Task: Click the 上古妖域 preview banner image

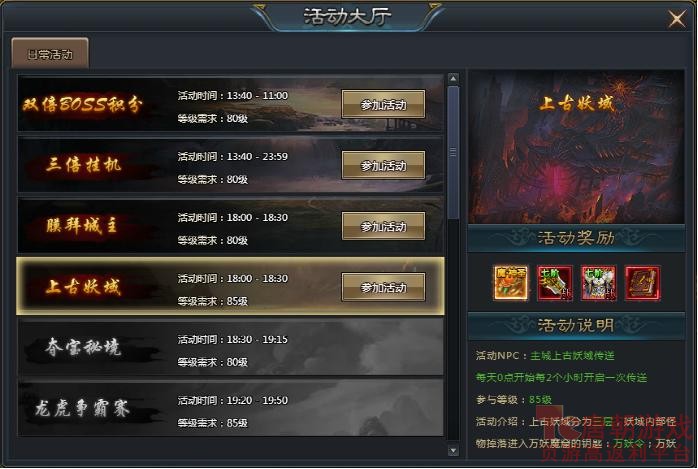Action: (576, 147)
